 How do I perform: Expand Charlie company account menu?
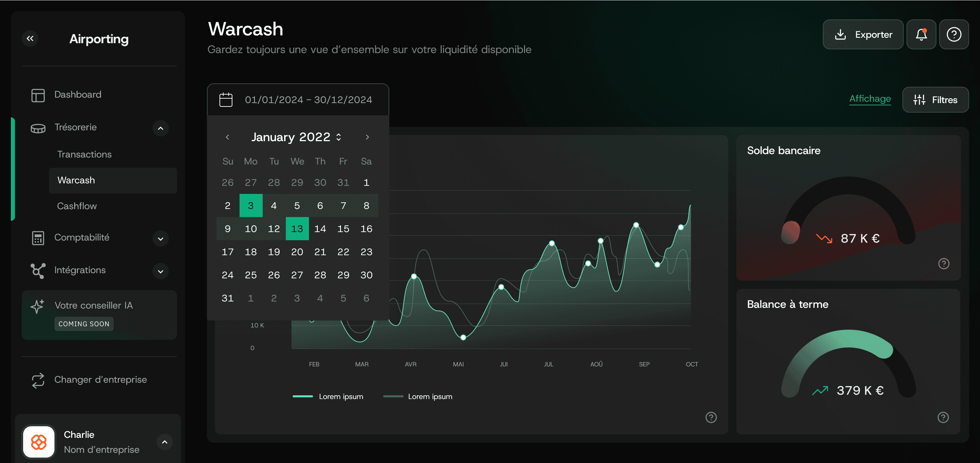(164, 442)
